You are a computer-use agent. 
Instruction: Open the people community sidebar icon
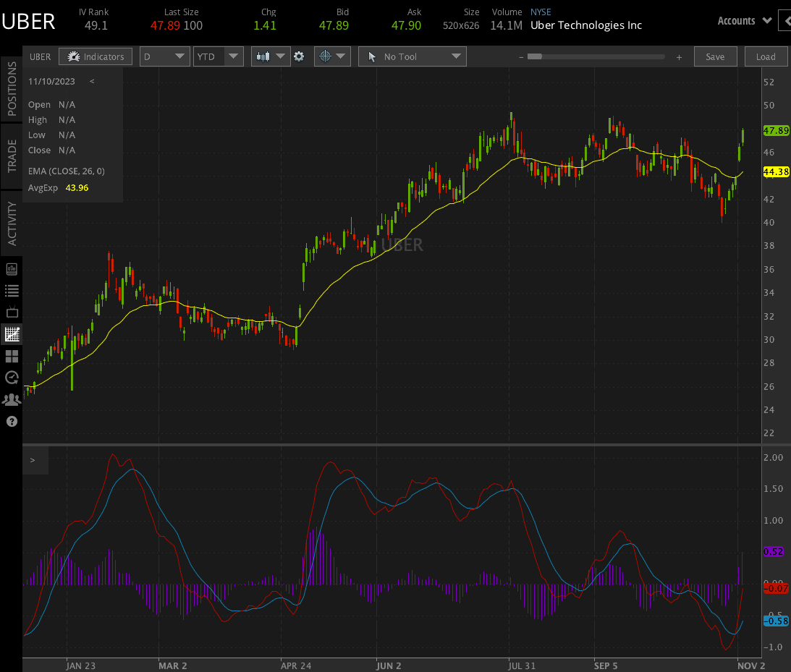pyautogui.click(x=12, y=399)
